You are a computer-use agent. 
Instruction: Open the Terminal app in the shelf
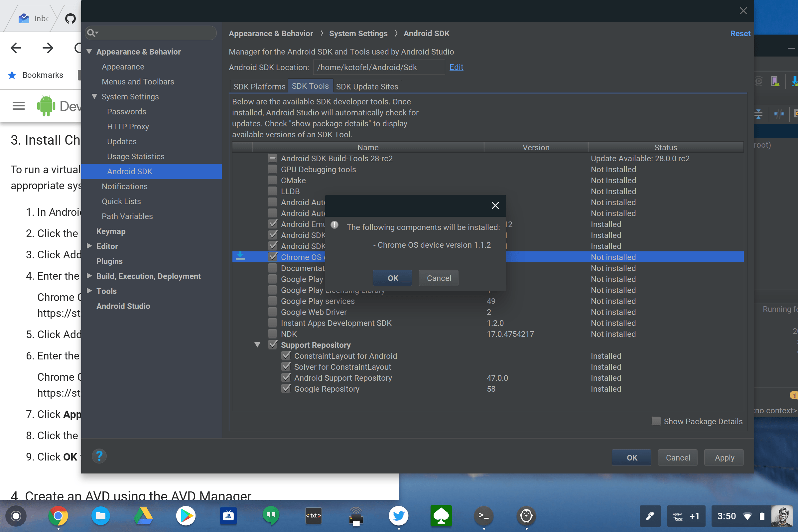(483, 516)
